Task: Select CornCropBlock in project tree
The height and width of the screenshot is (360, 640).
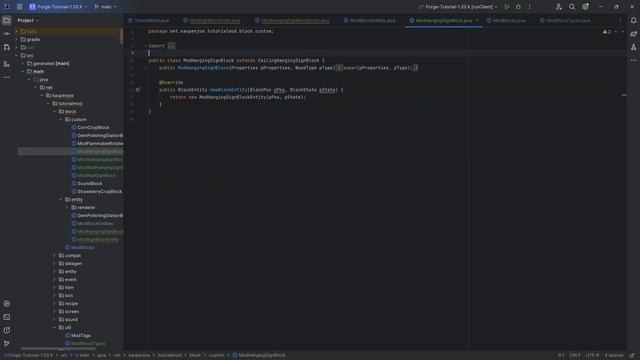Action: tap(93, 128)
